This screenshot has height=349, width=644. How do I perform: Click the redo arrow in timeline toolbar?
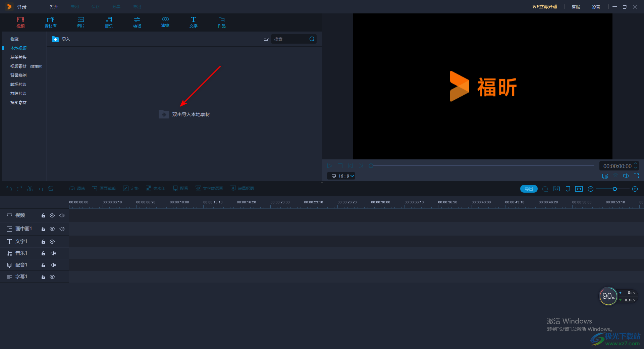[19, 189]
